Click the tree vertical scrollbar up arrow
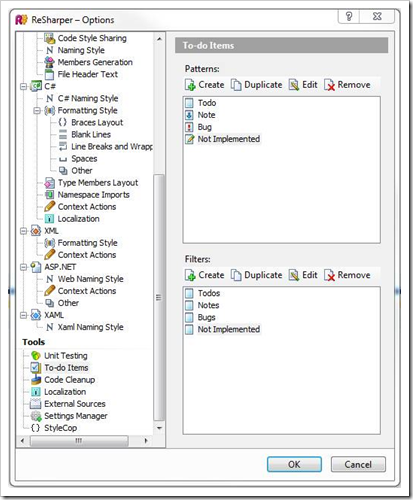The height and width of the screenshot is (500, 413). [159, 39]
